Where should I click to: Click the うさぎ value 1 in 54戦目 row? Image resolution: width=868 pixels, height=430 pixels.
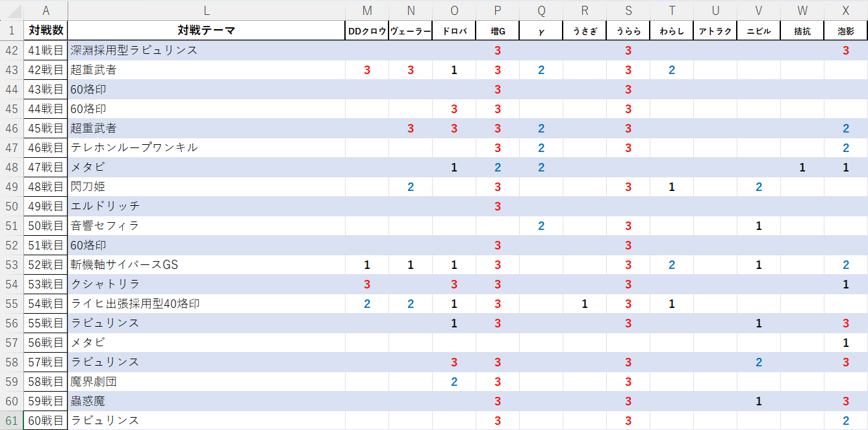click(585, 303)
